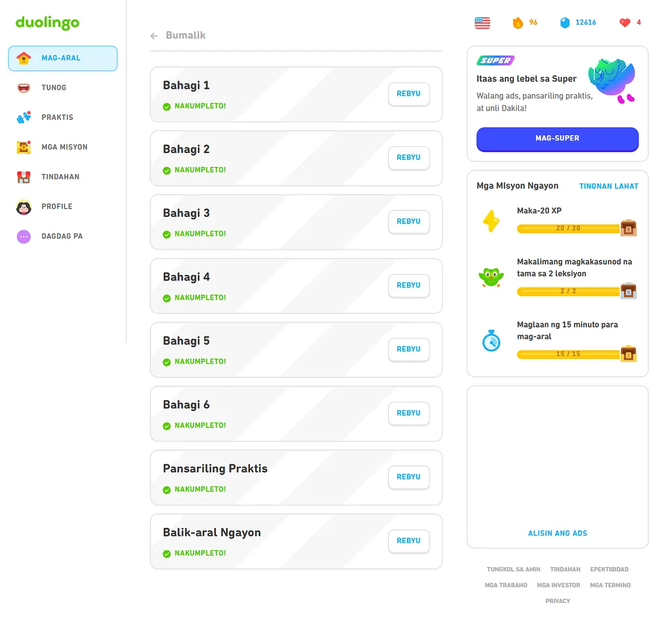The image size is (672, 626).
Task: Open the US flag language selector
Action: [x=482, y=23]
